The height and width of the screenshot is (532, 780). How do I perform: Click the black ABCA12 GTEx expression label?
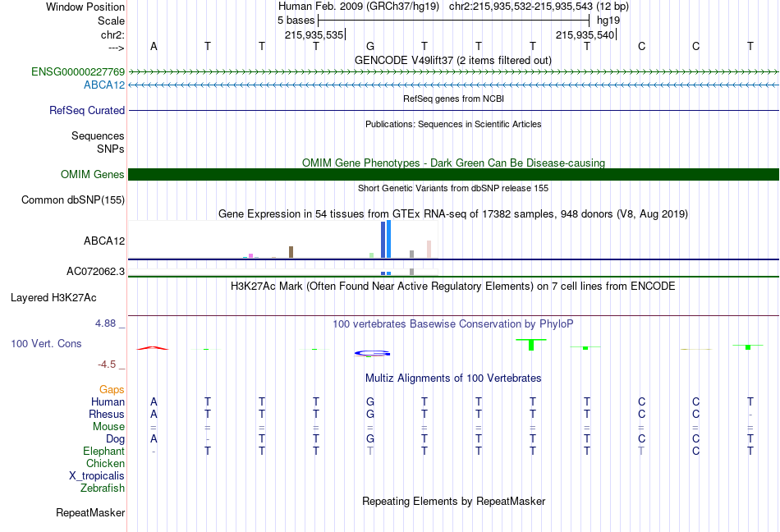(x=104, y=241)
